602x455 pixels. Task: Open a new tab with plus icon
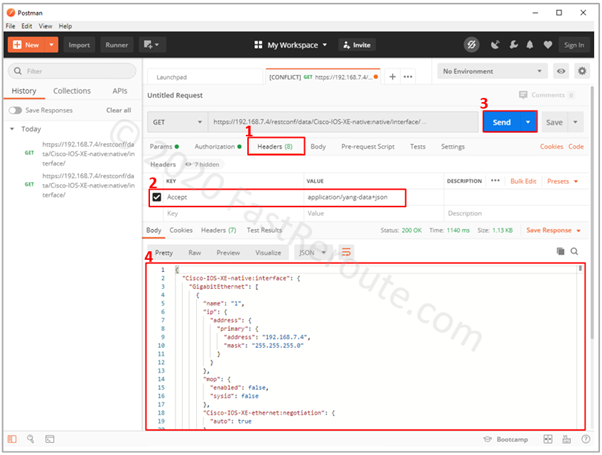click(392, 77)
